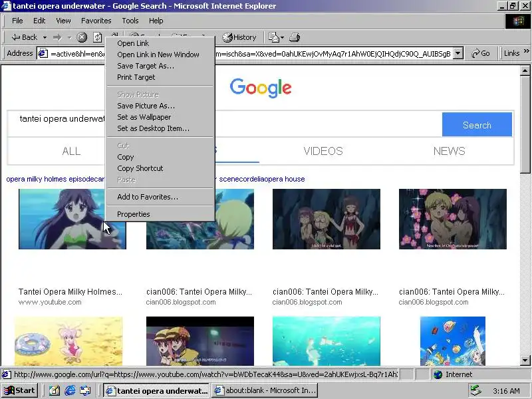Click the blue Search button
This screenshot has width=532, height=399.
pyautogui.click(x=477, y=124)
